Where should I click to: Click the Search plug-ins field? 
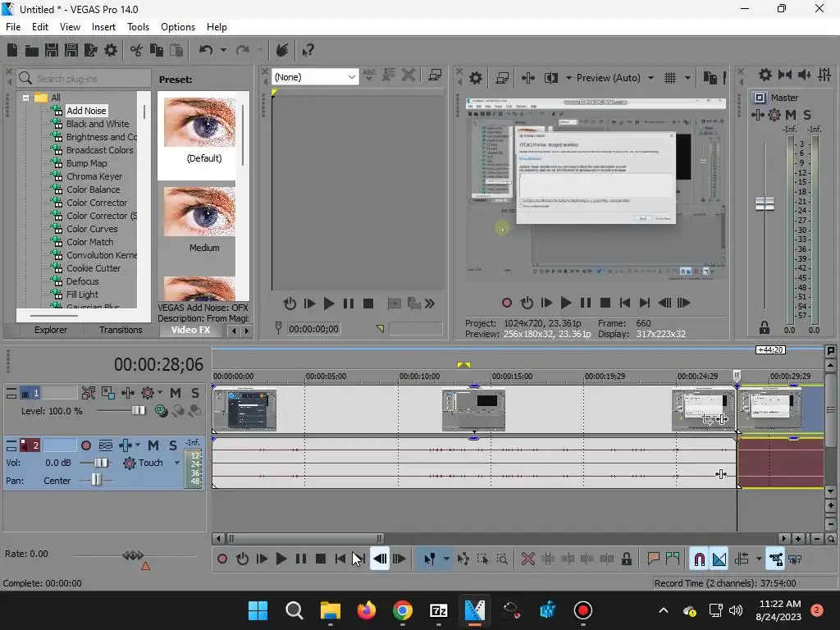point(84,78)
